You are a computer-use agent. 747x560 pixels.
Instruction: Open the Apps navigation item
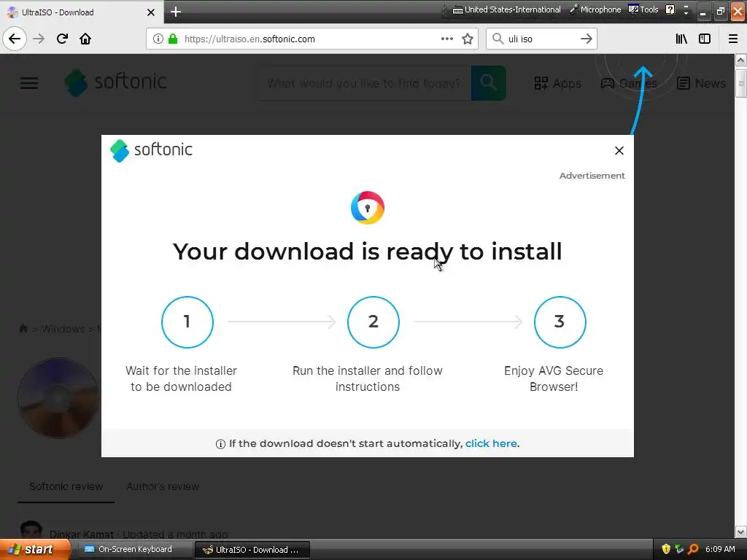pos(557,83)
